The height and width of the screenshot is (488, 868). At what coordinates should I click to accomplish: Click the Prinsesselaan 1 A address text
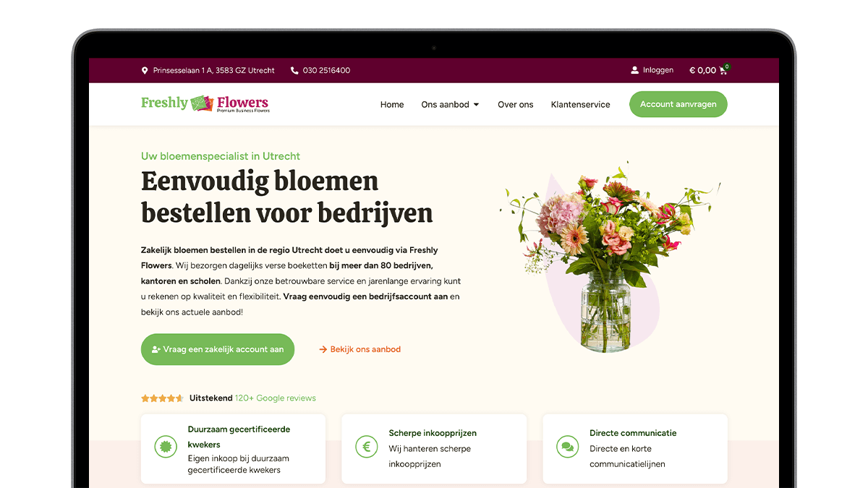point(214,71)
